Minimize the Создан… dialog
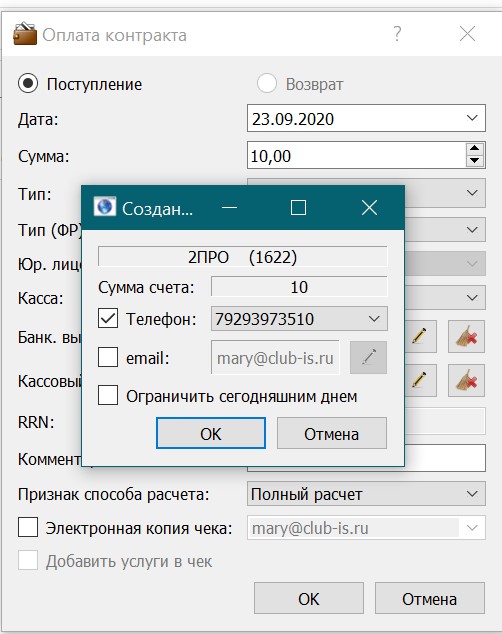502x634 pixels. [x=230, y=208]
